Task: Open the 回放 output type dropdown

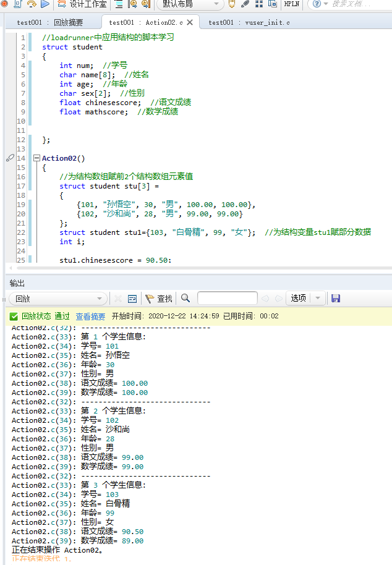Action: tap(58, 299)
